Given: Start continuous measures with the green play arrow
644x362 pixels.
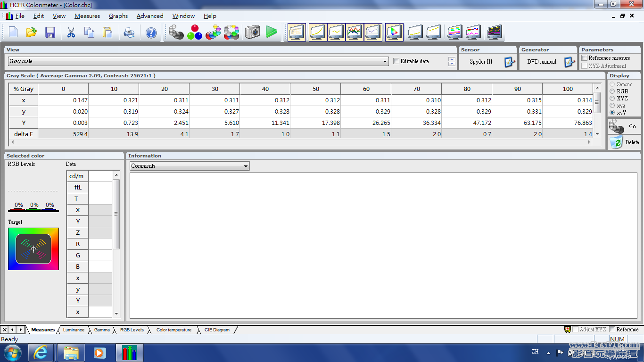Looking at the screenshot, I should click(272, 33).
